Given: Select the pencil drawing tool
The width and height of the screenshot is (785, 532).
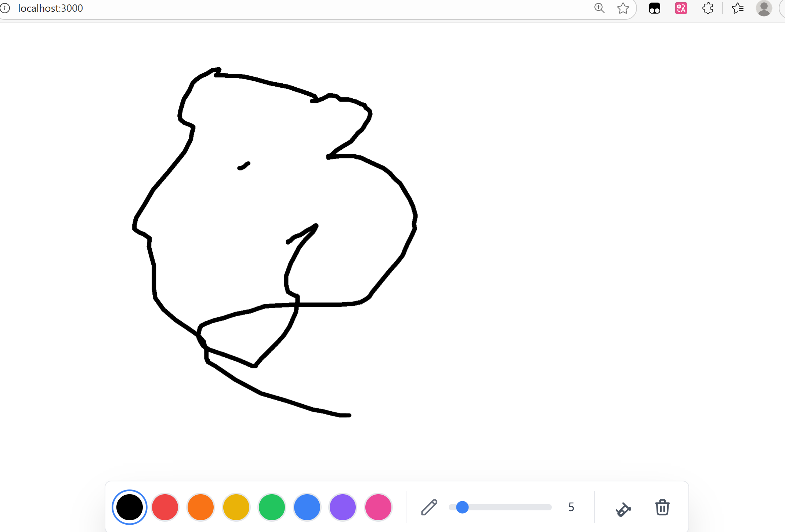Looking at the screenshot, I should coord(429,507).
